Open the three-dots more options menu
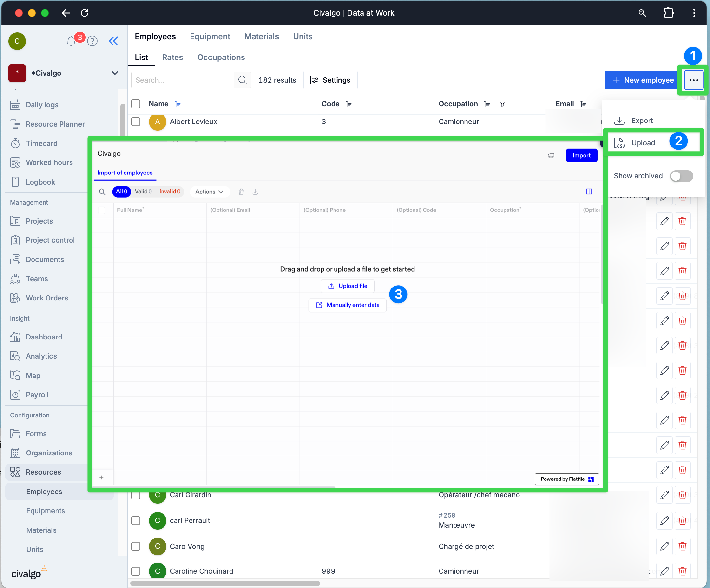 click(693, 80)
